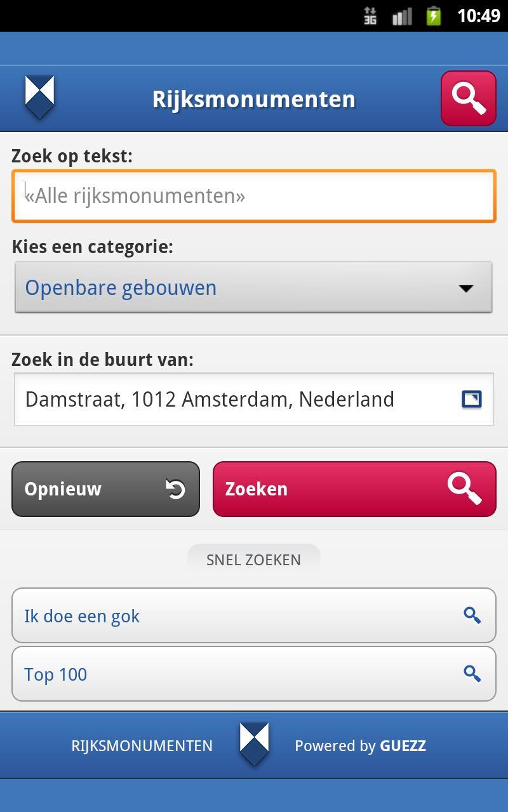Tap the map icon next to the address field
This screenshot has height=812, width=508.
point(471,399)
